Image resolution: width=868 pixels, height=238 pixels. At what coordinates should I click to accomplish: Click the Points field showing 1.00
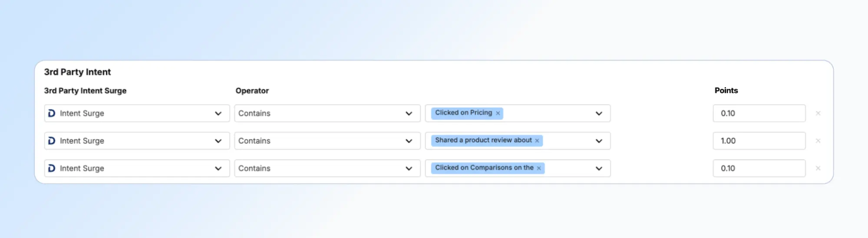(759, 141)
